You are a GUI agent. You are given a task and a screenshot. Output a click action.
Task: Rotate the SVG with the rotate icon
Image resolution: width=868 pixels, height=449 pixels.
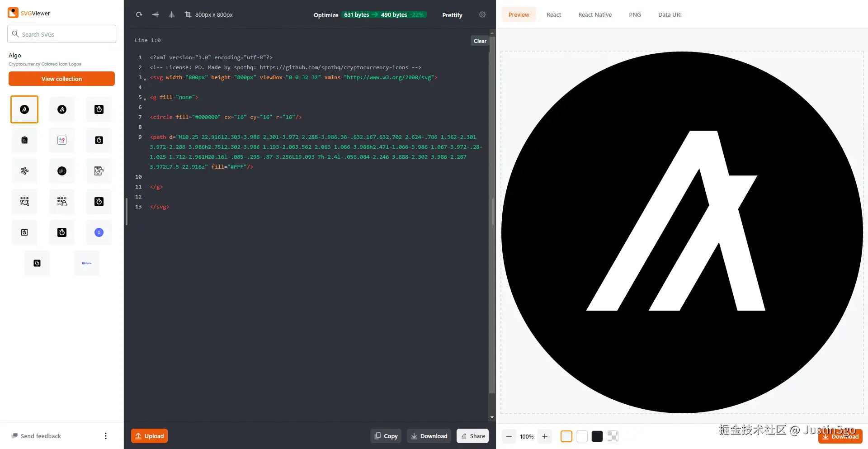139,14
